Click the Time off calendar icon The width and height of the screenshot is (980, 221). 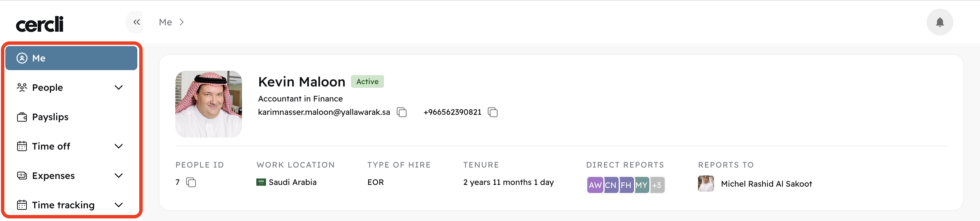point(22,146)
